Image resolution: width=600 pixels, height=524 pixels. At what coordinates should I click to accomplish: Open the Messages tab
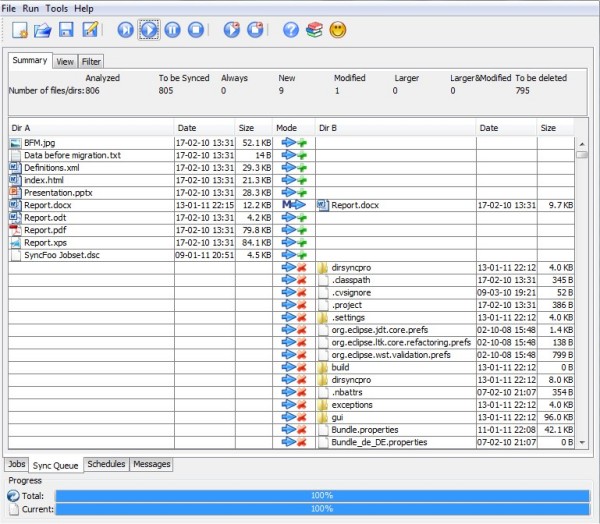(x=152, y=464)
